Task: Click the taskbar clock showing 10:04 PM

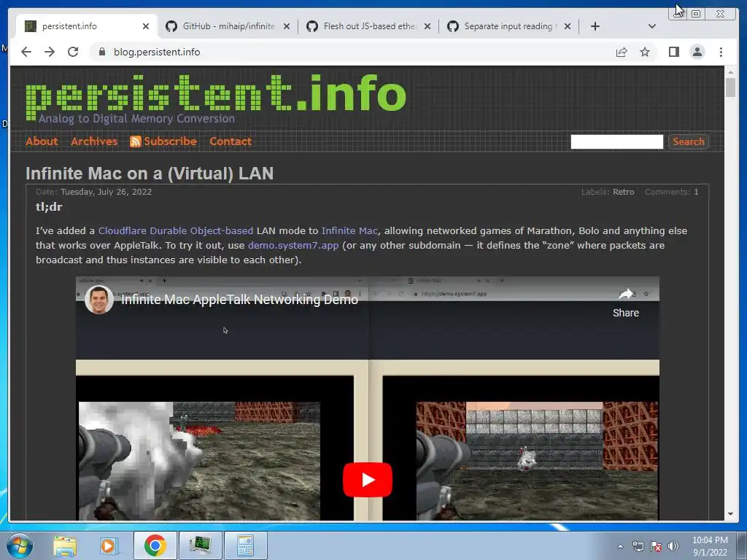Action: pyautogui.click(x=710, y=546)
